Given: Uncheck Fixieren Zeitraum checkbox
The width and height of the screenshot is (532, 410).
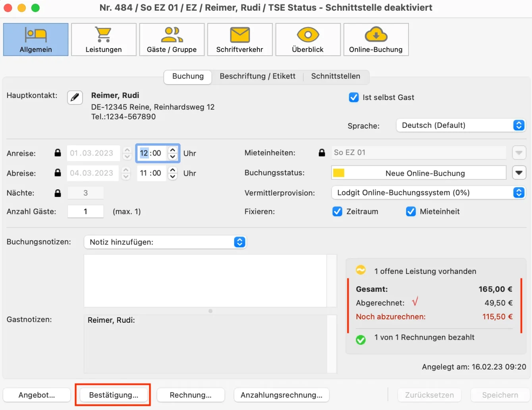Looking at the screenshot, I should [337, 212].
